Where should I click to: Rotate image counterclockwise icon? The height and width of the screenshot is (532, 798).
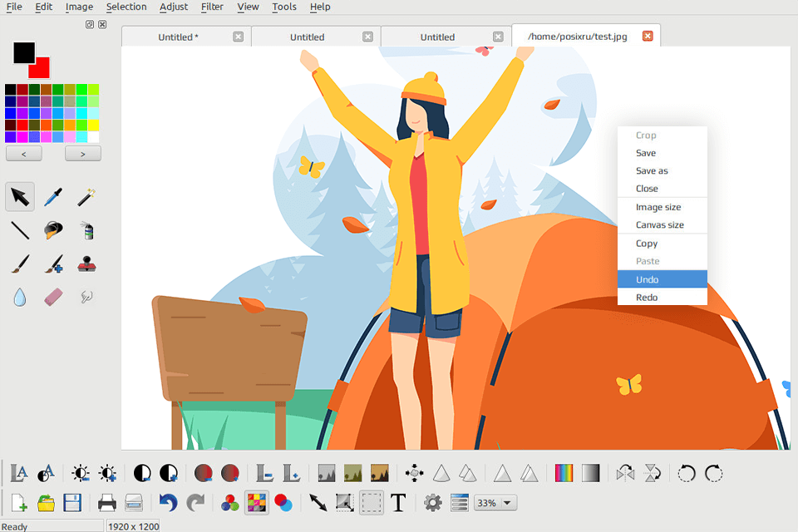coord(687,474)
